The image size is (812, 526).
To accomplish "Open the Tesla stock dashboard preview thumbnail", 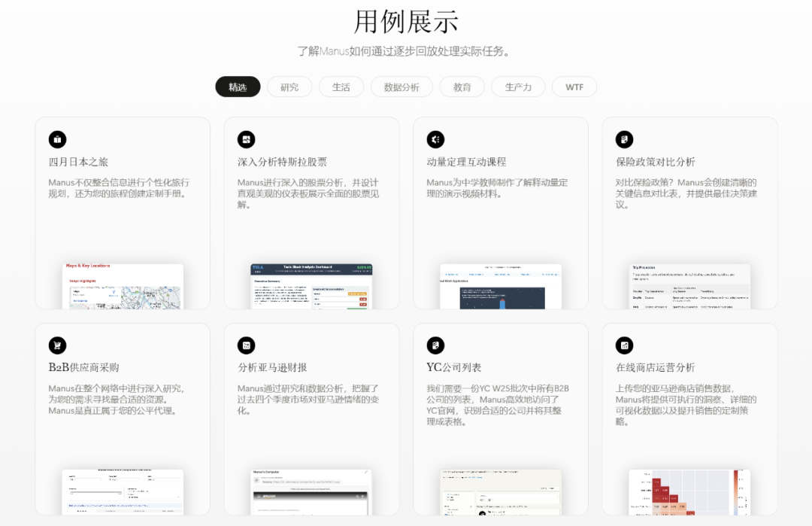I will [312, 286].
